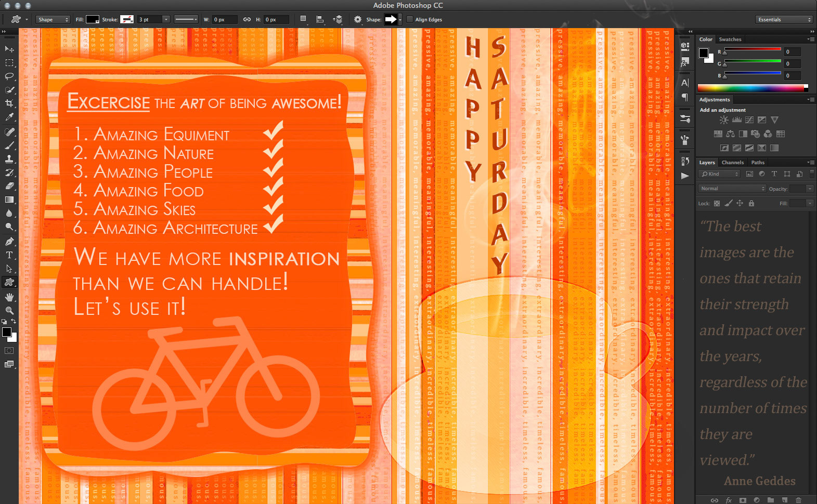
Task: Select the Gradient tool
Action: click(x=9, y=200)
